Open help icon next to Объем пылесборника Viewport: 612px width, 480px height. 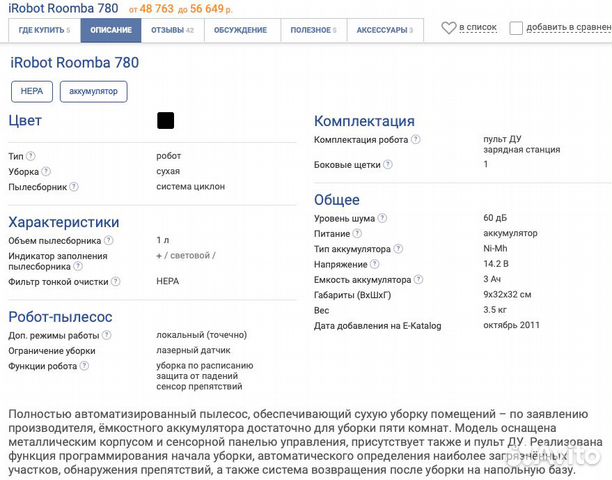coord(109,240)
